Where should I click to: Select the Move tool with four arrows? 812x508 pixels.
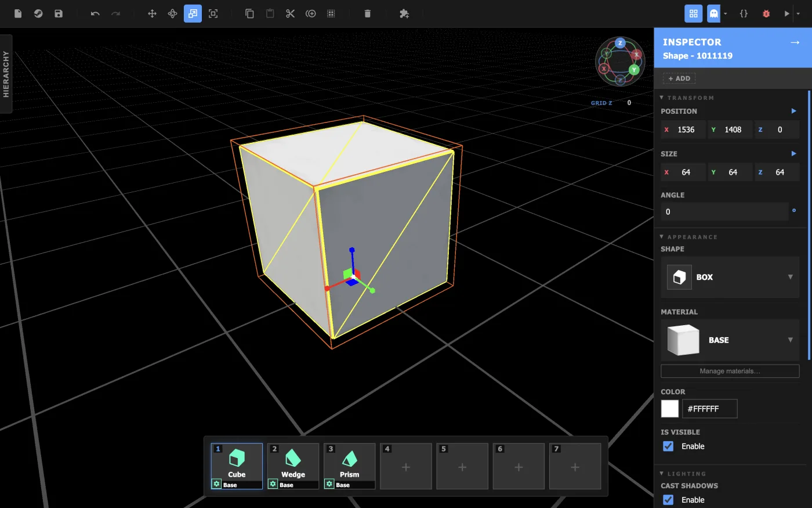[x=152, y=13]
